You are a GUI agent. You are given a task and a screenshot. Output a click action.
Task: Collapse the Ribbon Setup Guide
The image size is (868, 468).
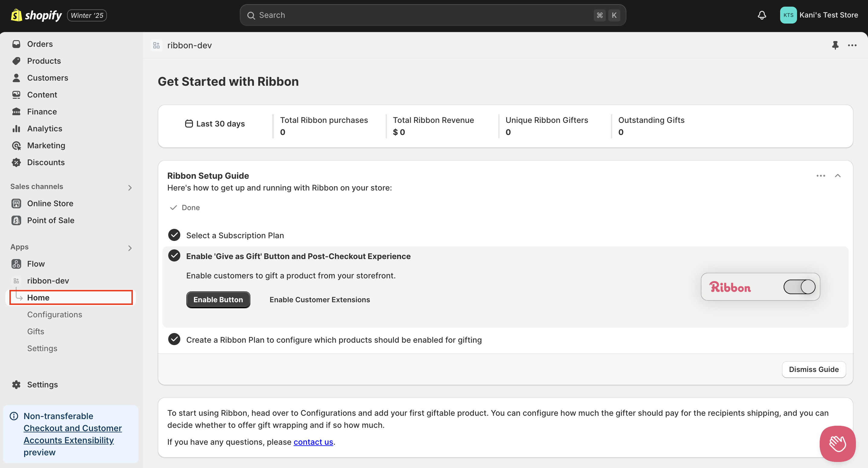[x=838, y=176]
